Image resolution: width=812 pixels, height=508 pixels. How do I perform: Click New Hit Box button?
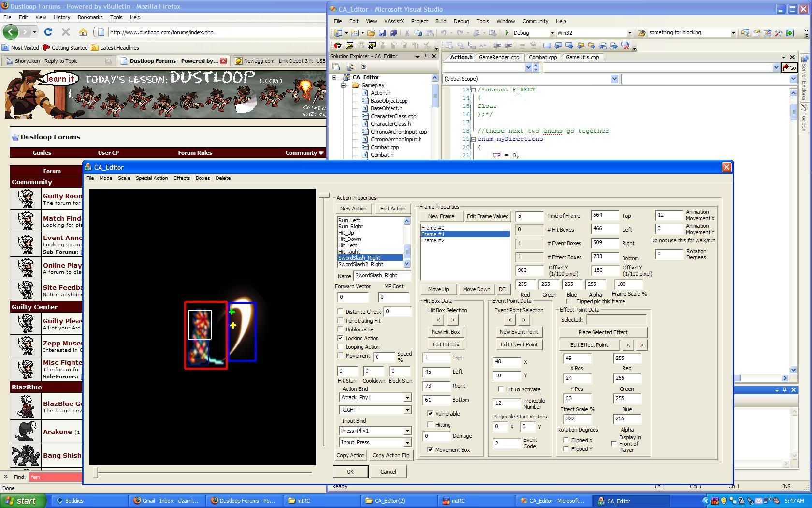446,332
